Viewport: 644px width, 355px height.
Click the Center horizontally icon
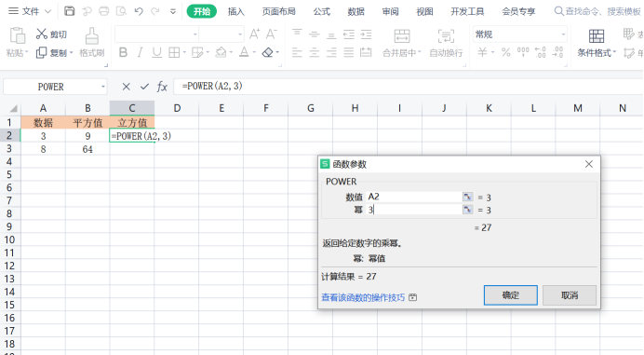pyautogui.click(x=315, y=52)
